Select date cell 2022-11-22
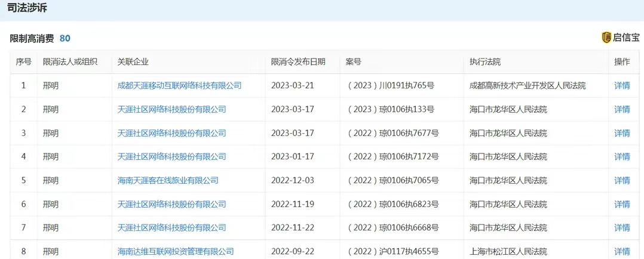This screenshot has width=644, height=259. (292, 228)
